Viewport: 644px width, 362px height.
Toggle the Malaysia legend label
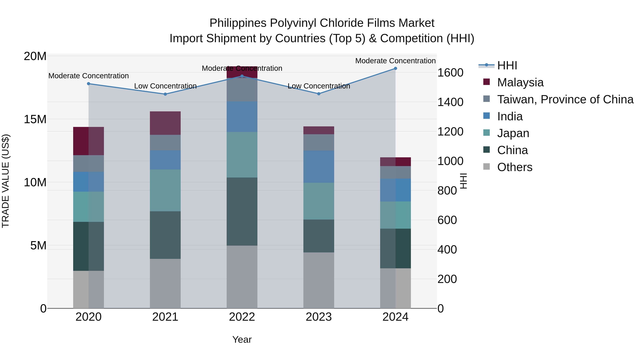(520, 82)
